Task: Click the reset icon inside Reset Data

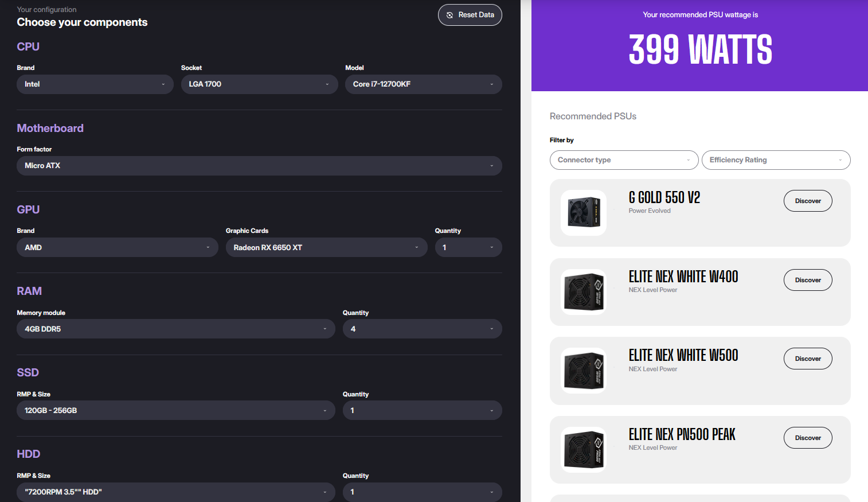Action: pos(450,15)
